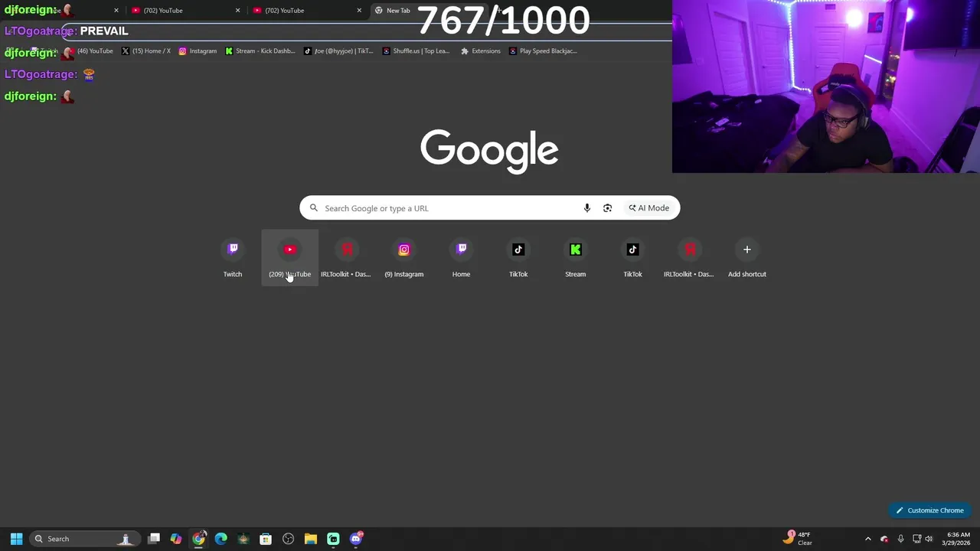The image size is (980, 551).
Task: Open network settings tray icon
Action: [x=916, y=539]
